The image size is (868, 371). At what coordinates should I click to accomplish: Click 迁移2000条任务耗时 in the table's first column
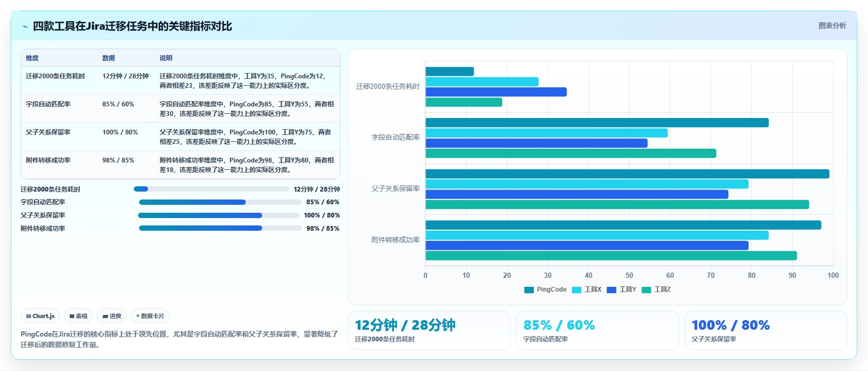(55, 76)
